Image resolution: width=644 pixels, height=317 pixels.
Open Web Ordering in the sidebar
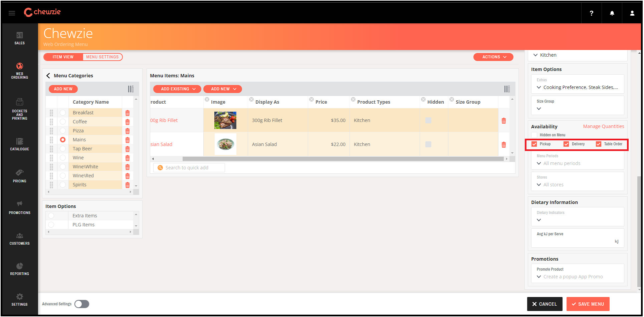tap(20, 71)
